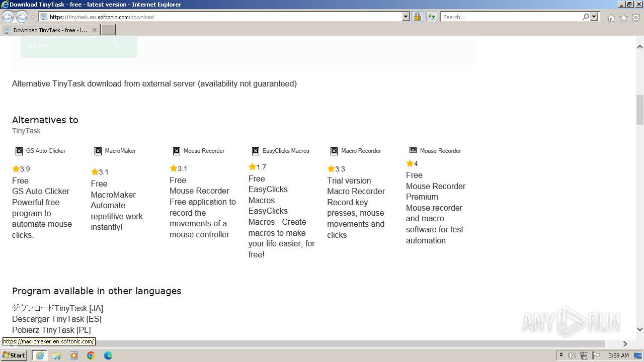
Task: Click Internet Explorer taskbar icon
Action: (x=40, y=355)
